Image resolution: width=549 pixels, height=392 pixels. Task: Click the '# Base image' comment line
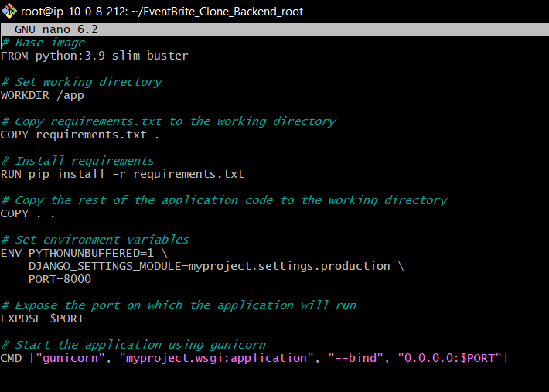click(x=43, y=43)
